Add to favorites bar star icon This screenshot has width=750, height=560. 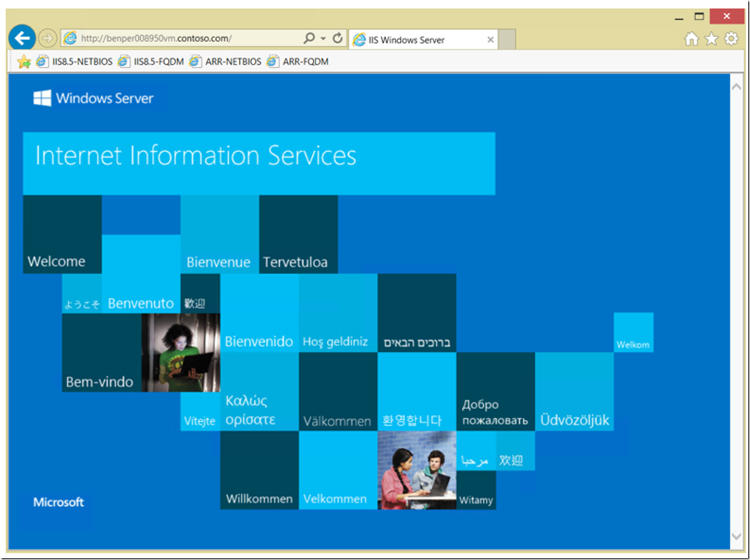pos(23,62)
